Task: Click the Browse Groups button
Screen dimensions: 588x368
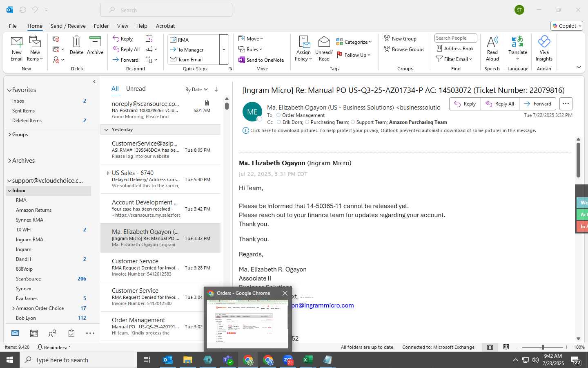Action: click(404, 49)
